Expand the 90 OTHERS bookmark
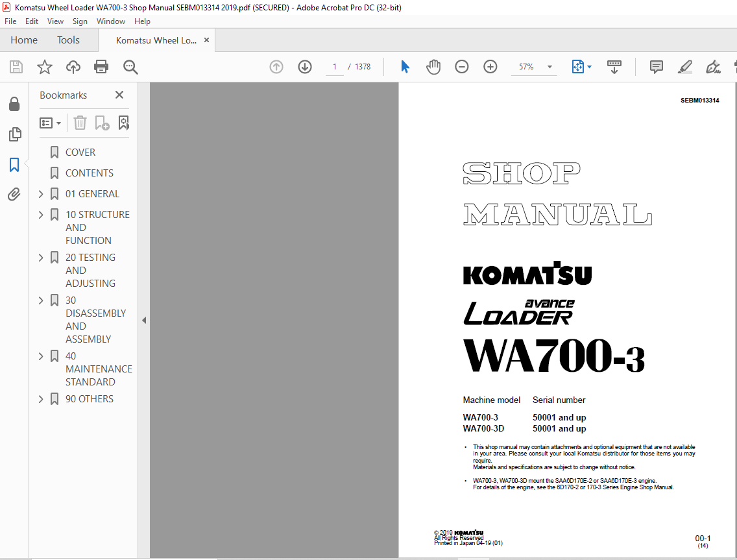This screenshot has width=737, height=560. (41, 399)
